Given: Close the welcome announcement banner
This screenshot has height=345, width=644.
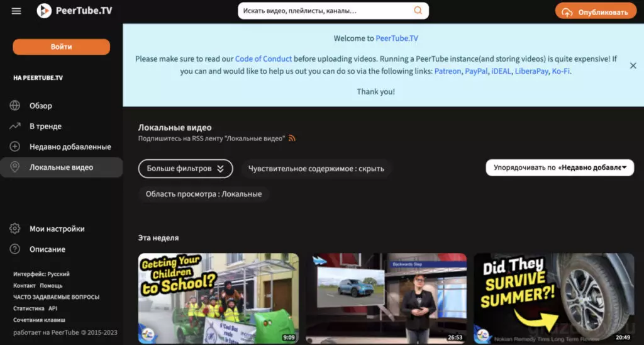Looking at the screenshot, I should 633,65.
